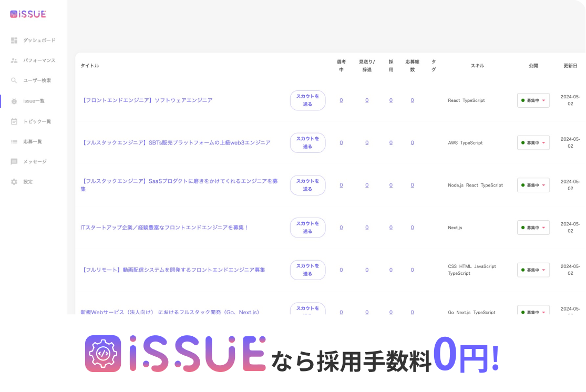The width and height of the screenshot is (586, 392).
Task: Sort by the タイトル column header
Action: [89, 66]
